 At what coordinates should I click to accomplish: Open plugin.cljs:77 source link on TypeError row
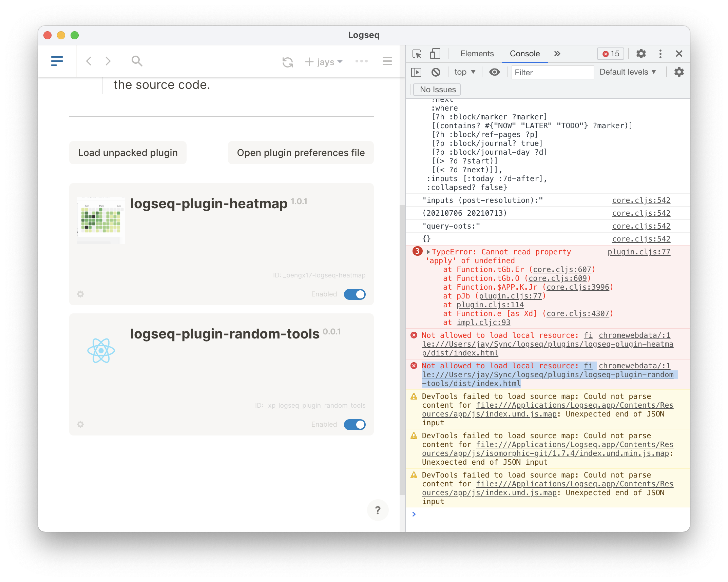coord(639,252)
